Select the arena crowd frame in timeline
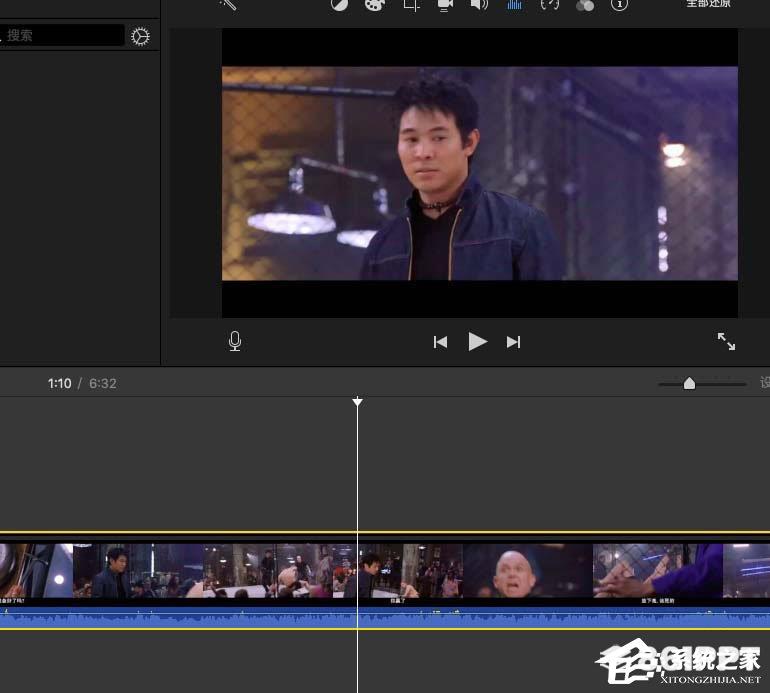770x693 pixels. tap(268, 572)
